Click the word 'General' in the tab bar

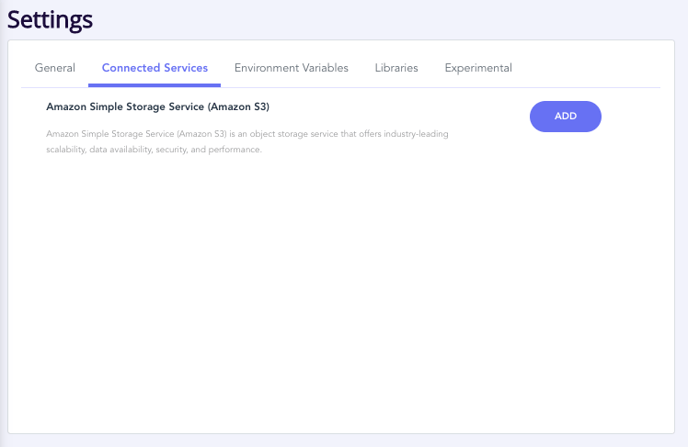(x=55, y=68)
